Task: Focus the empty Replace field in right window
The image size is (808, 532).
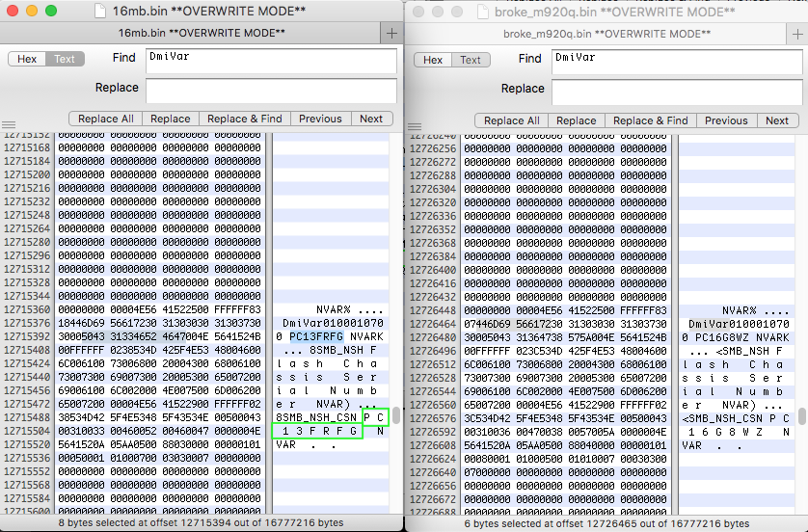Action: (677, 91)
